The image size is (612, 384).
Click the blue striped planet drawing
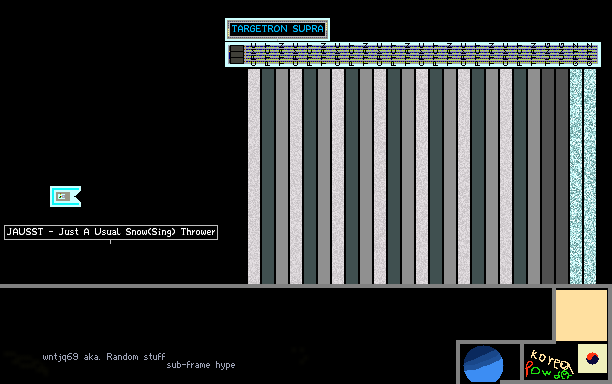pos(483,364)
